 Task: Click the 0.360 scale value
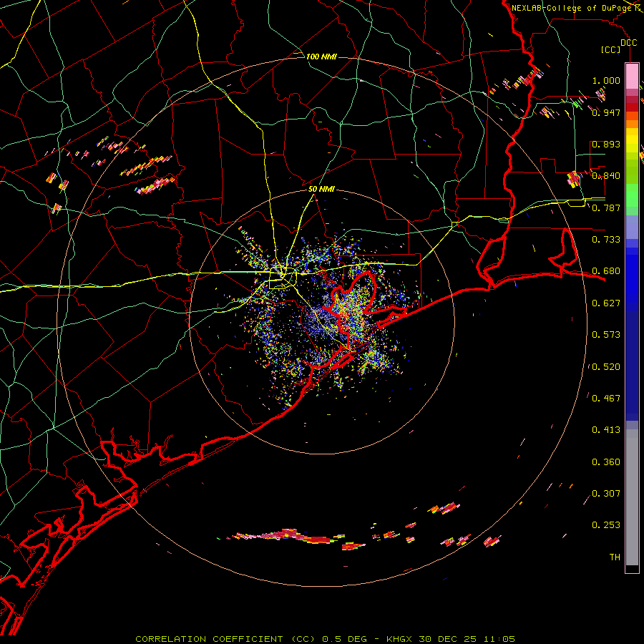(606, 462)
